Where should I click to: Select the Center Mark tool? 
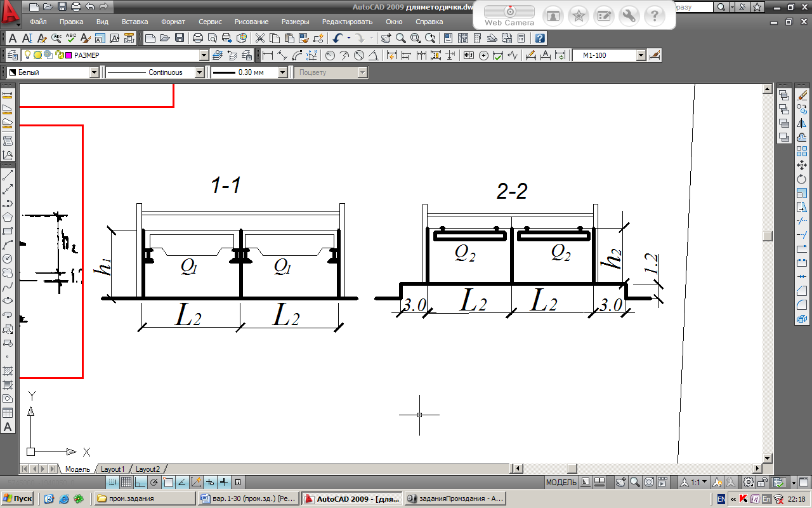tap(483, 55)
